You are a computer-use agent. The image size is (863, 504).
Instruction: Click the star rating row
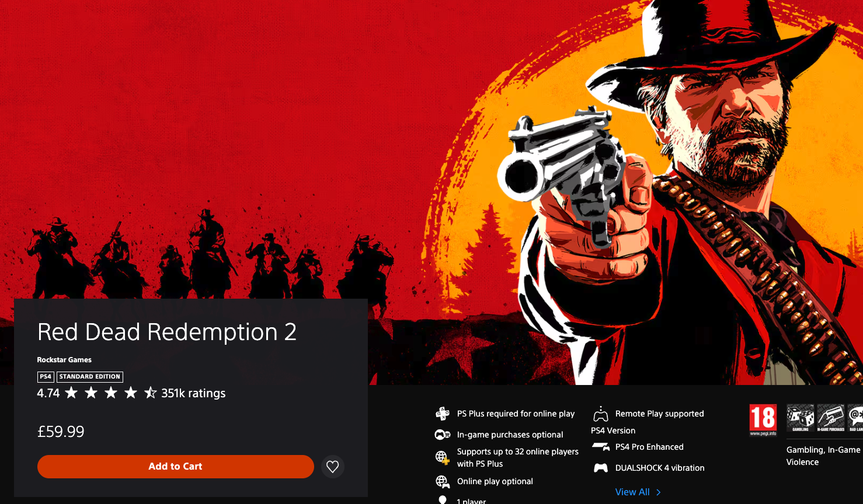point(111,393)
